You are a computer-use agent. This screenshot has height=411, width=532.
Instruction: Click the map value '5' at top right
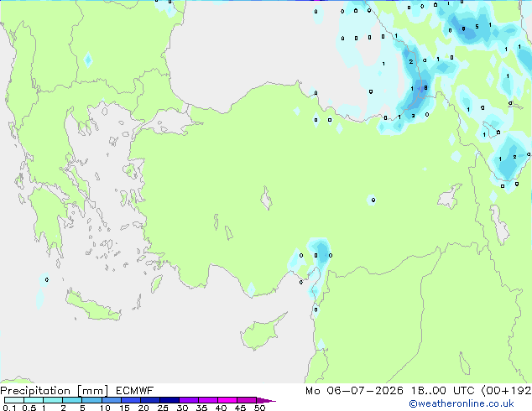(x=477, y=27)
